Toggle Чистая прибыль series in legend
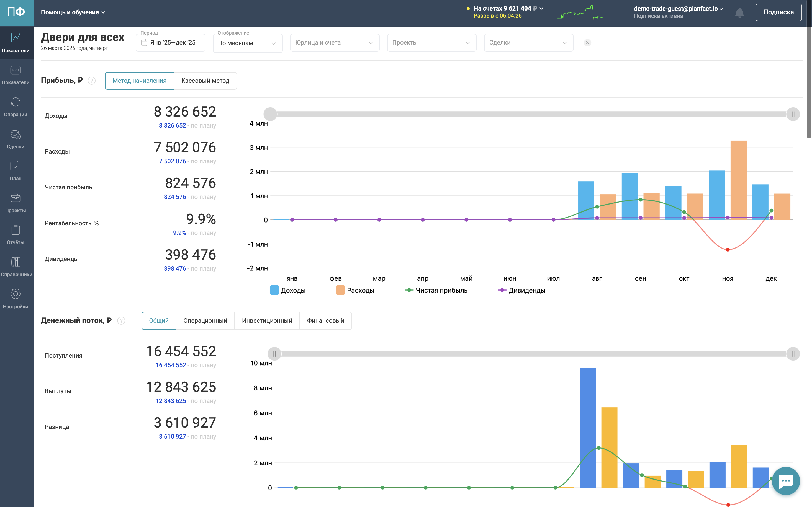 pyautogui.click(x=436, y=290)
